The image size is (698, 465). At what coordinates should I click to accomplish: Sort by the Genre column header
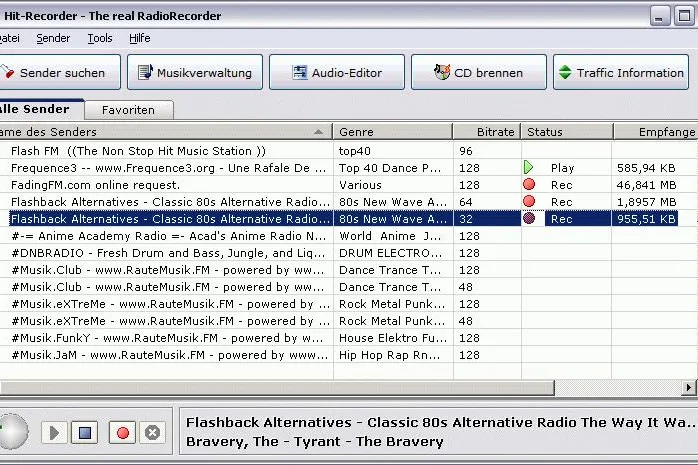tap(393, 132)
